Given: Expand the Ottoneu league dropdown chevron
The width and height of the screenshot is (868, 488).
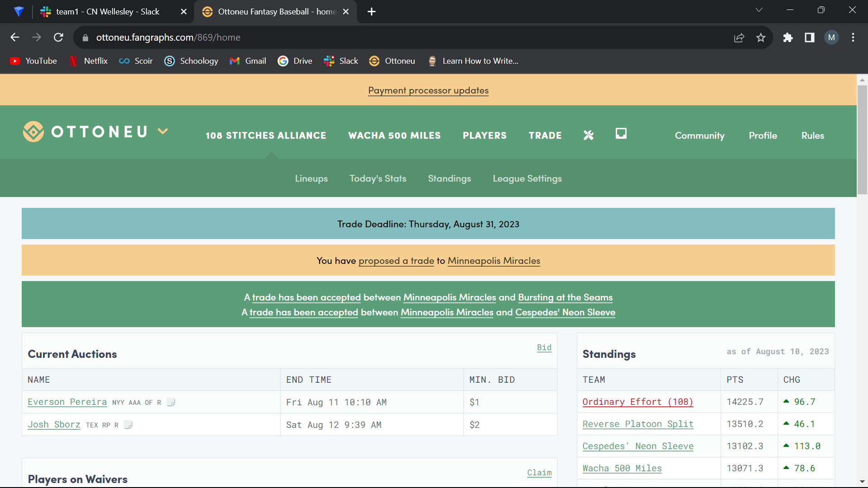Looking at the screenshot, I should 163,131.
